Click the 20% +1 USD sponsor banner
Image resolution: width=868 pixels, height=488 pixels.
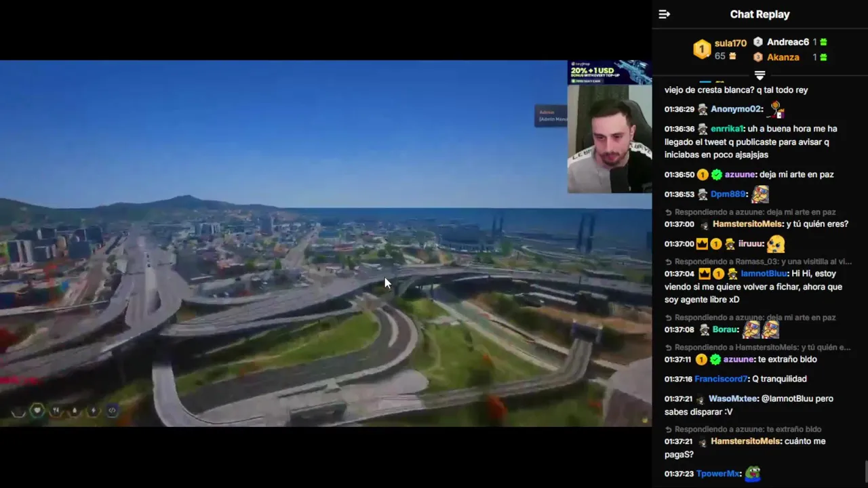(x=609, y=73)
